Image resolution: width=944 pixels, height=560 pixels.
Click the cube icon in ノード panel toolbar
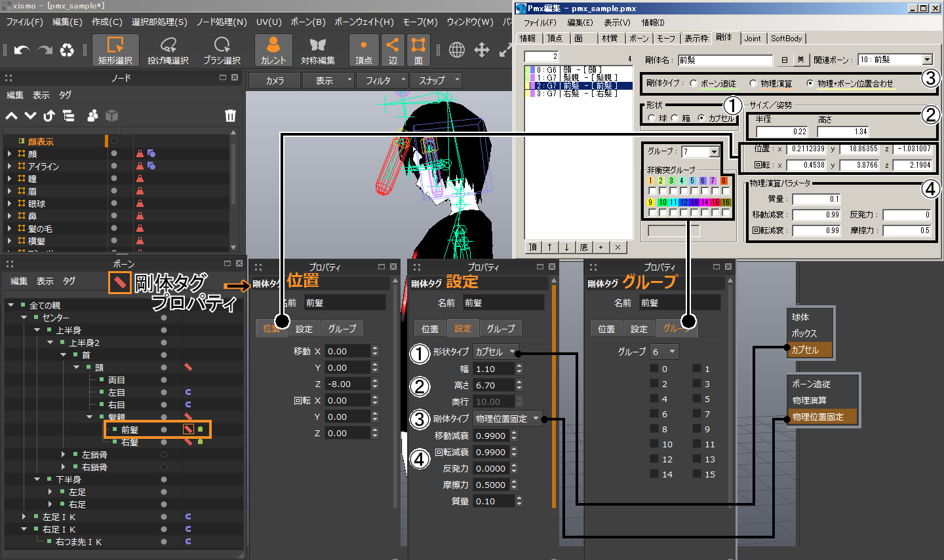[x=112, y=116]
